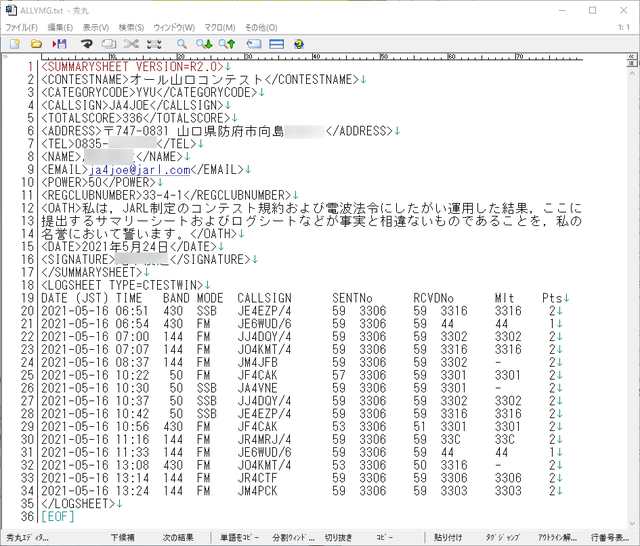Click the window-split handle button at the top of the vertical scrollbar
640x546 pixels.
click(631, 64)
